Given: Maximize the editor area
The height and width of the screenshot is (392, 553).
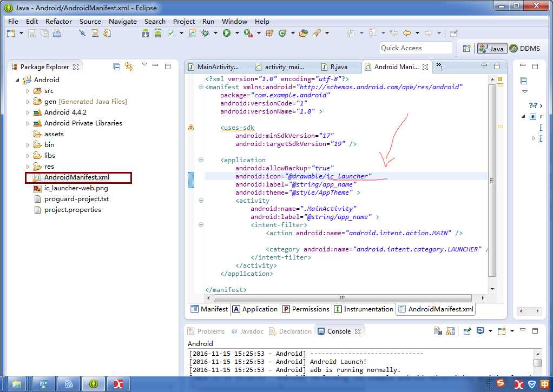Looking at the screenshot, I should 497,67.
